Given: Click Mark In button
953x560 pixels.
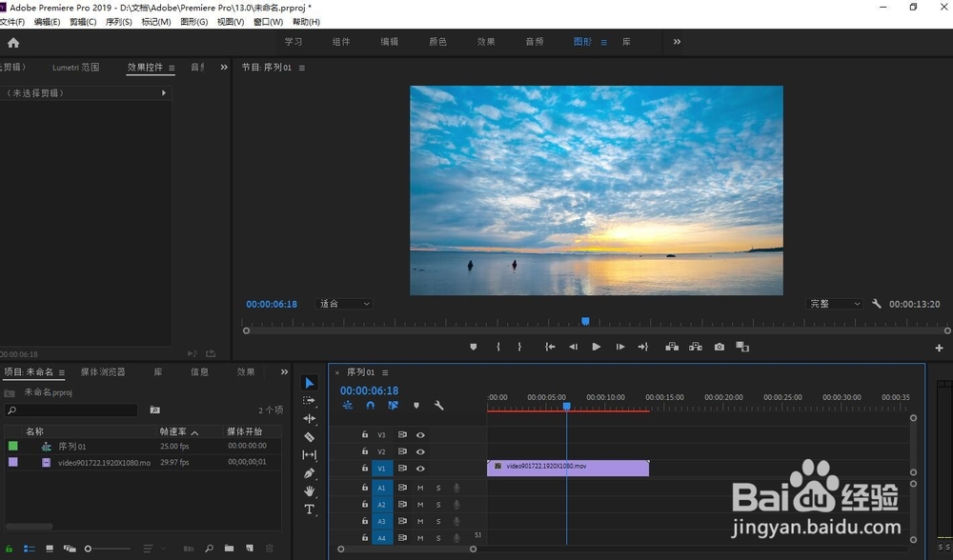Looking at the screenshot, I should coord(497,347).
